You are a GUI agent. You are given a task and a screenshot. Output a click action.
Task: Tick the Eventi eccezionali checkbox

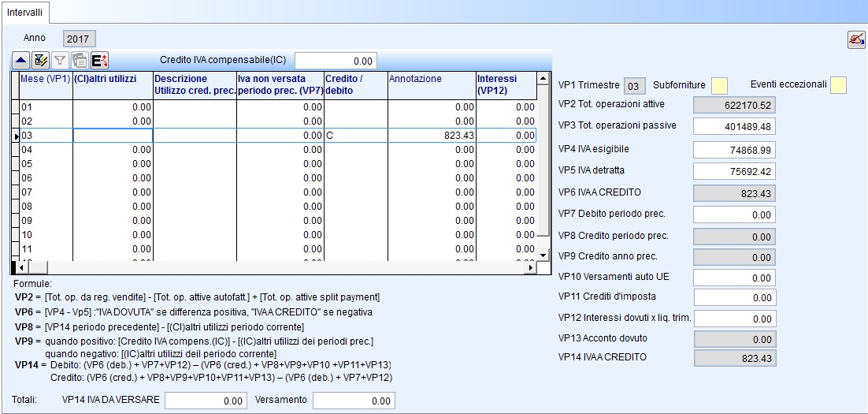838,85
